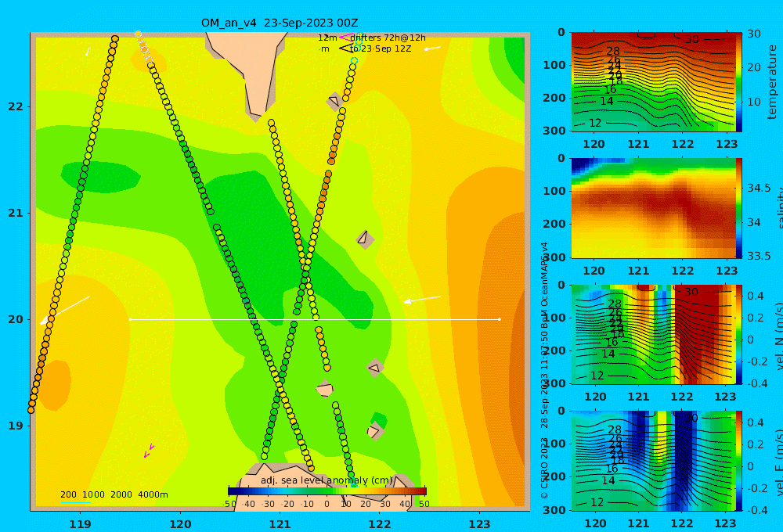Click 'adj. sea level anomaly (cm)' label
Screen dimensions: 783x532
click(x=327, y=480)
